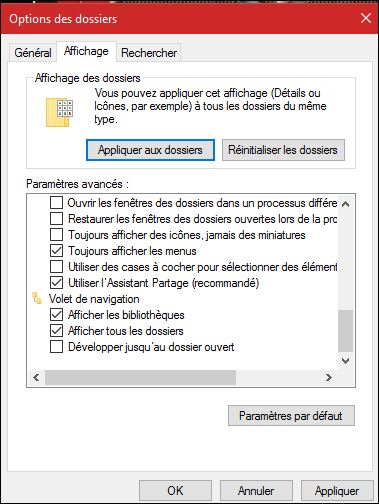379x504 pixels.
Task: Uncheck Afficher les bibliothèques
Action: pos(56,315)
